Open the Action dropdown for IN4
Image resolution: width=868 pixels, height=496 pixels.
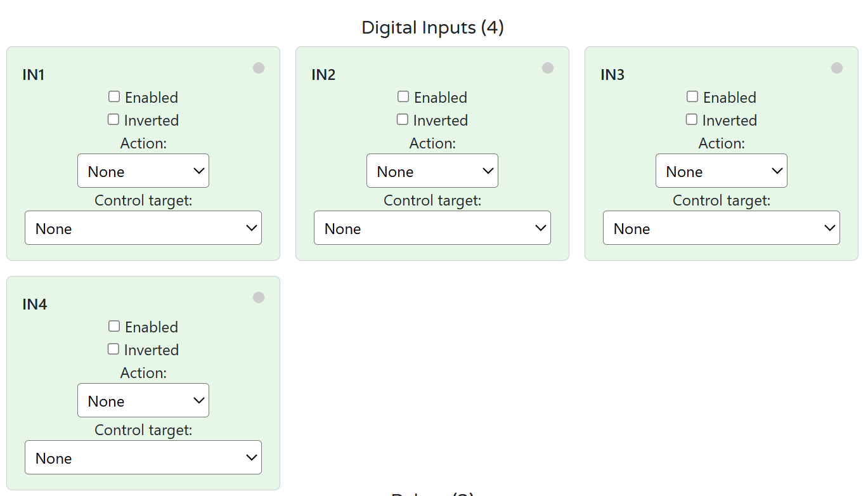click(x=143, y=400)
